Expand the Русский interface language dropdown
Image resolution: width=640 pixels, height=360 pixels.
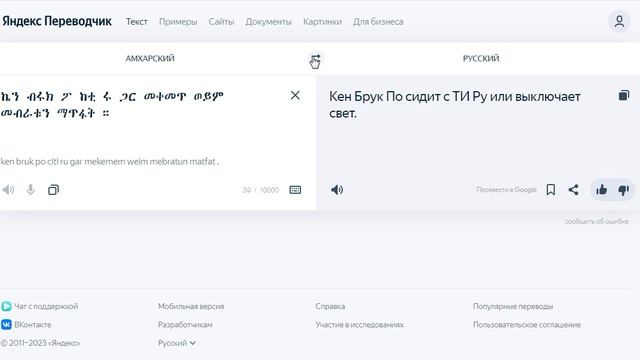click(x=177, y=343)
